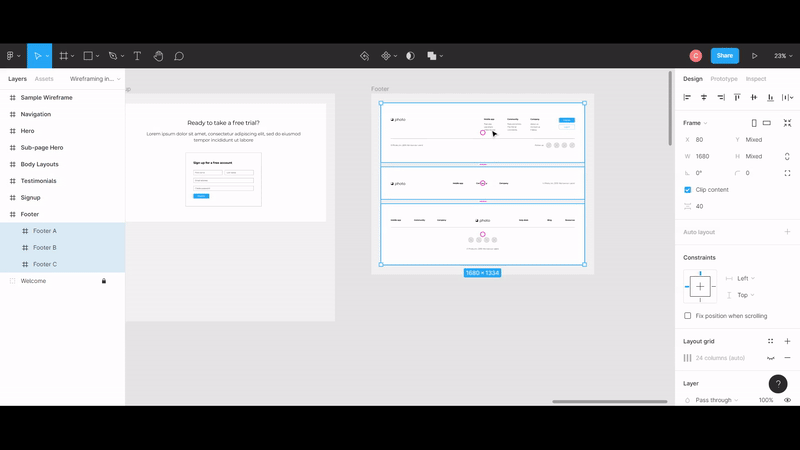
Task: Open the Figma main menu
Action: (x=10, y=56)
